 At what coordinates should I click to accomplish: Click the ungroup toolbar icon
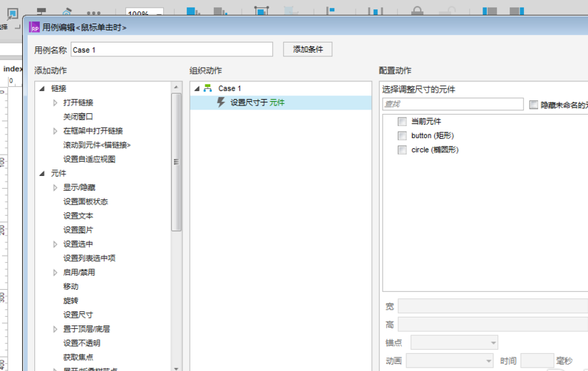point(290,11)
